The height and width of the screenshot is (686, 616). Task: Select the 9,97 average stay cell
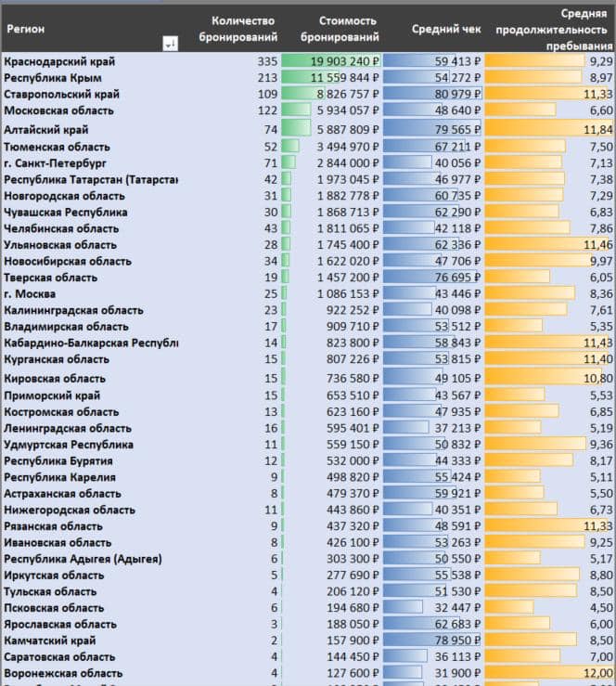coord(549,261)
